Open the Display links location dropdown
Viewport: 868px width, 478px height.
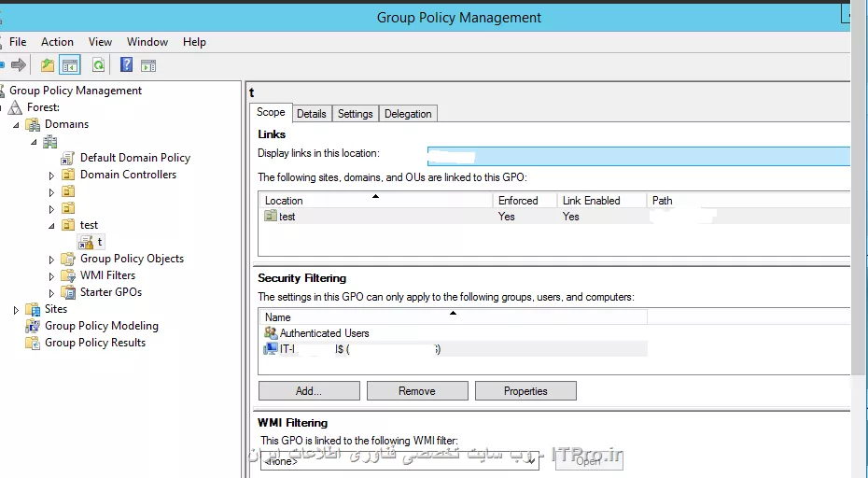638,156
